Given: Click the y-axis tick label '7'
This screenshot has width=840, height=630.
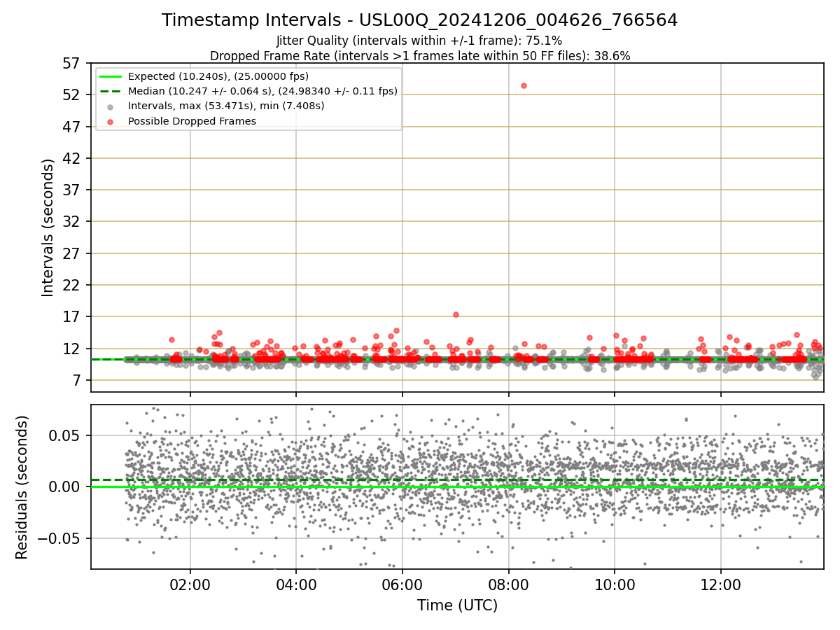Looking at the screenshot, I should (x=76, y=380).
